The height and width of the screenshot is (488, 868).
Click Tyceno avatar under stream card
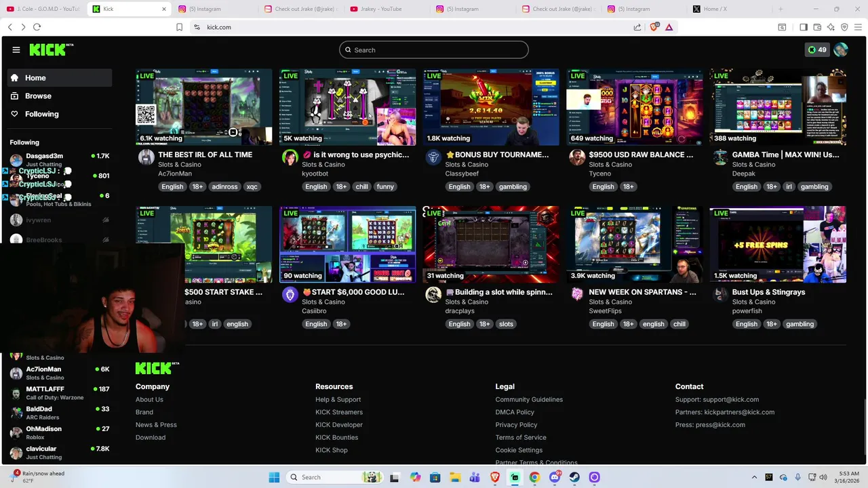click(x=577, y=157)
